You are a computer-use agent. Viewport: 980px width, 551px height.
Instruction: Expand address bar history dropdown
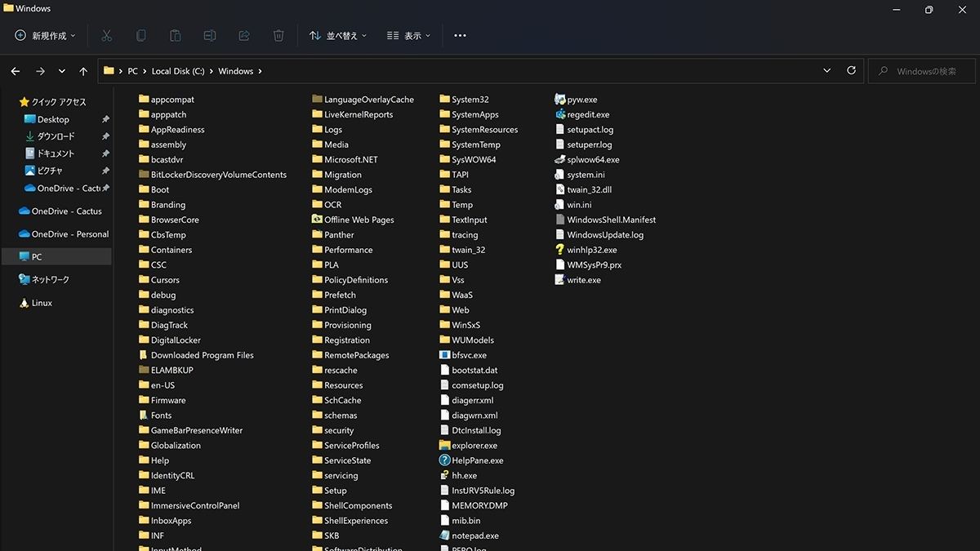(x=827, y=71)
